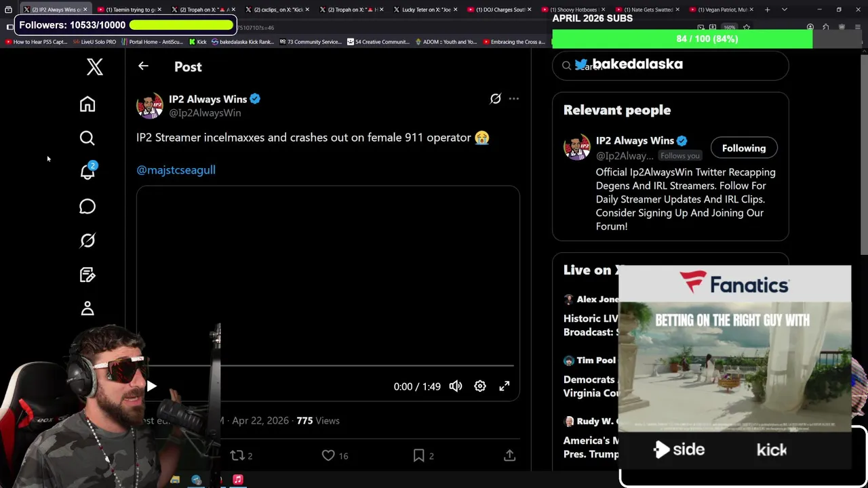Open a new browser tab with plus
868x488 pixels.
tap(767, 9)
